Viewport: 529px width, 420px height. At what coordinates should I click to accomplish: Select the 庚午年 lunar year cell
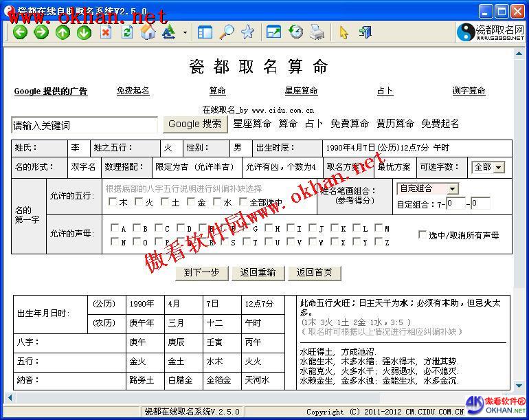145,324
